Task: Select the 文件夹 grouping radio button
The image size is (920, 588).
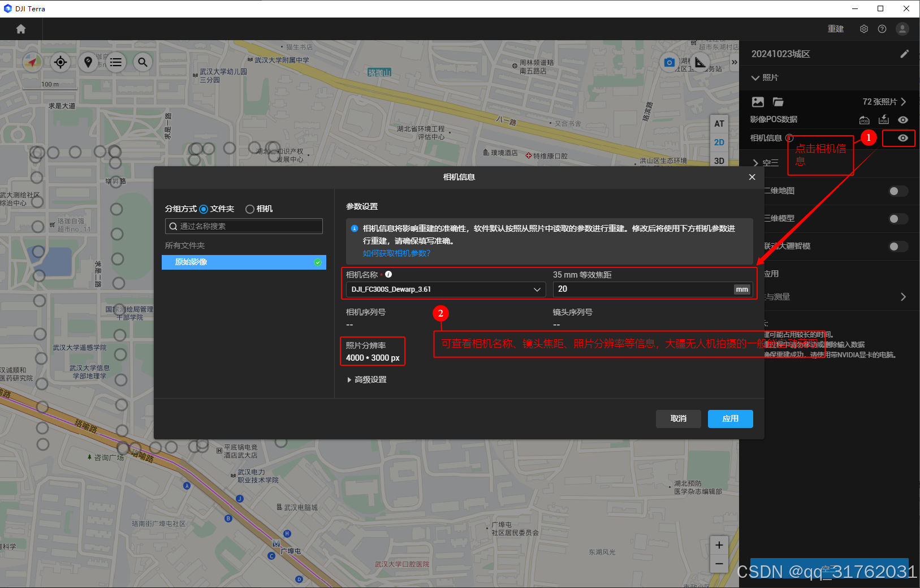Action: click(x=204, y=209)
